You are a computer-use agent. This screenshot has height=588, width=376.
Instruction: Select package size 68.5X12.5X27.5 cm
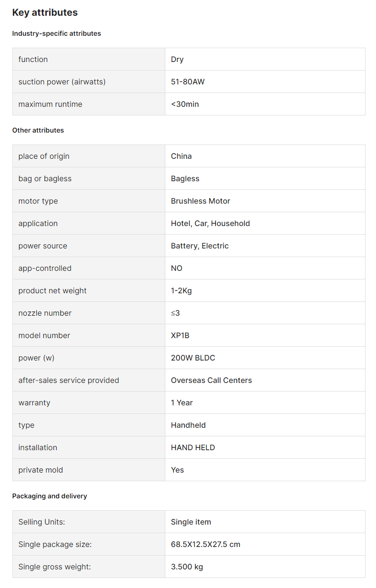click(x=206, y=544)
